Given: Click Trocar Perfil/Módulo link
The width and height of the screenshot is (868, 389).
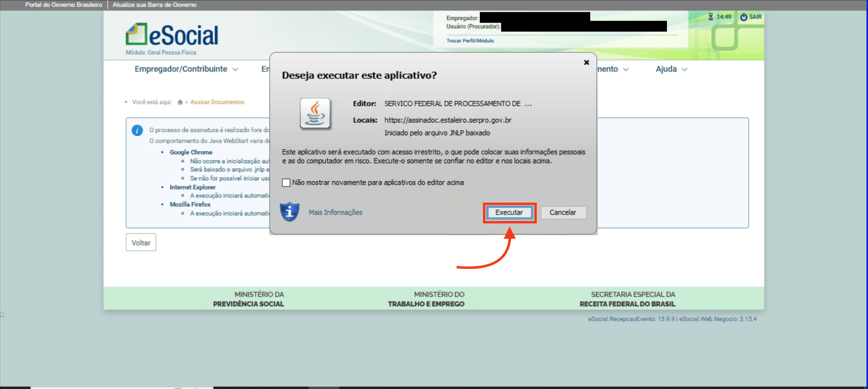Looking at the screenshot, I should [x=470, y=41].
